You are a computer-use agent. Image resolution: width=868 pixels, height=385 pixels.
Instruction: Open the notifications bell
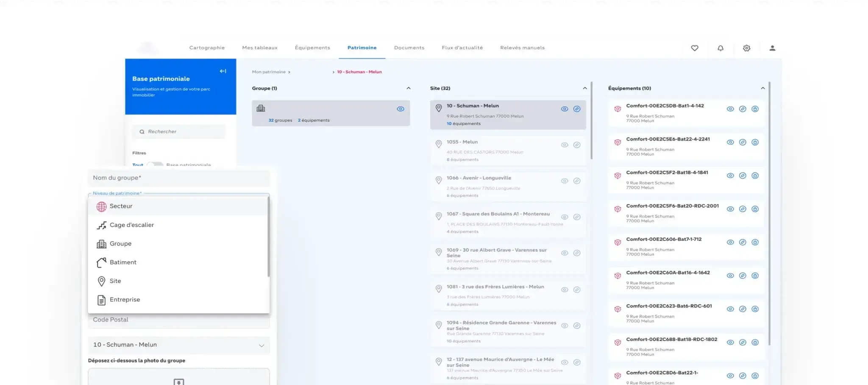(720, 48)
